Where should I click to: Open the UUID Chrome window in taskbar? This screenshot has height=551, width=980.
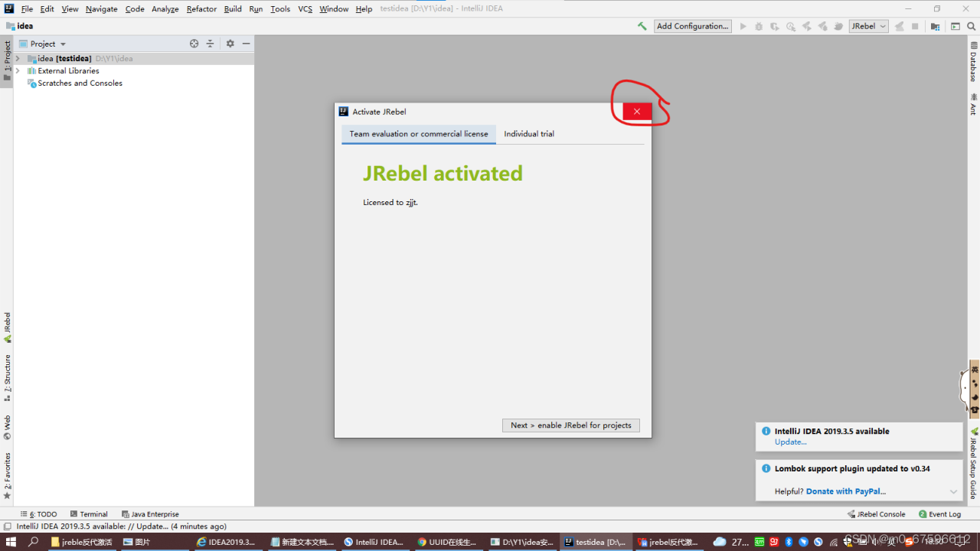448,542
